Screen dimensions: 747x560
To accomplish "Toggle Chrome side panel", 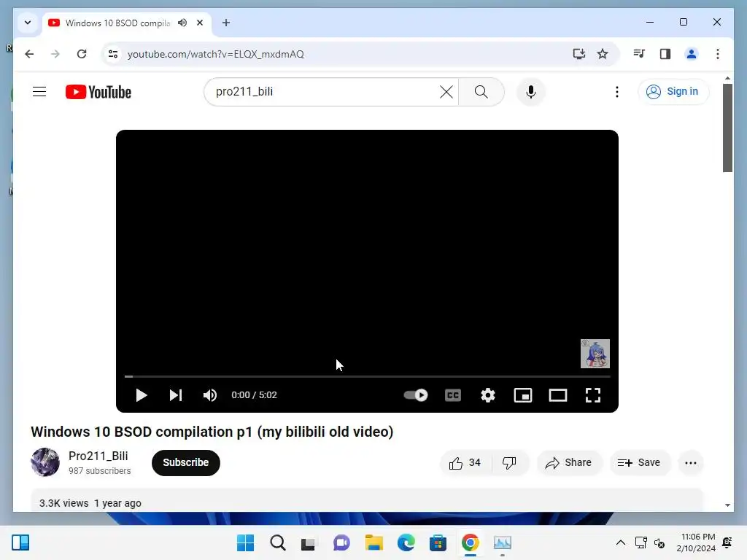I will (665, 54).
